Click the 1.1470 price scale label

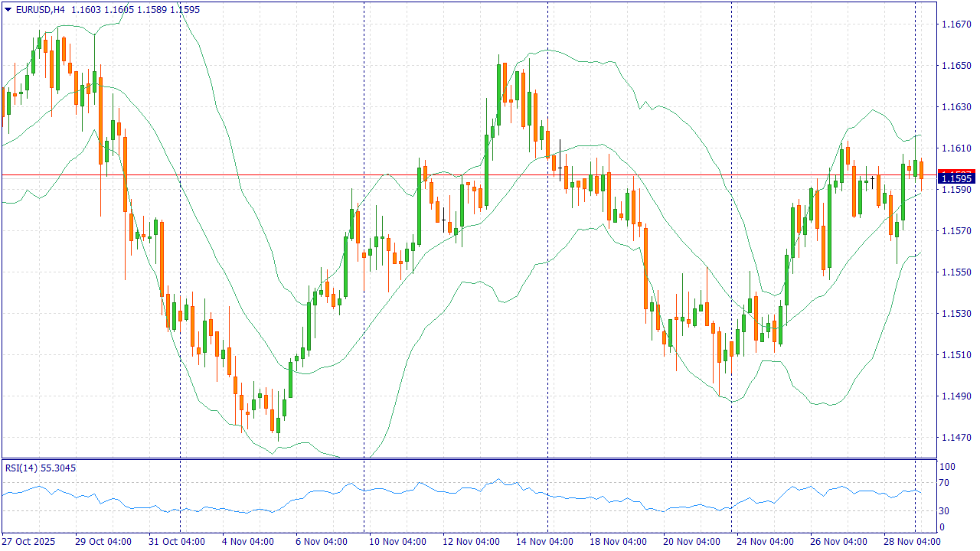pyautogui.click(x=955, y=438)
